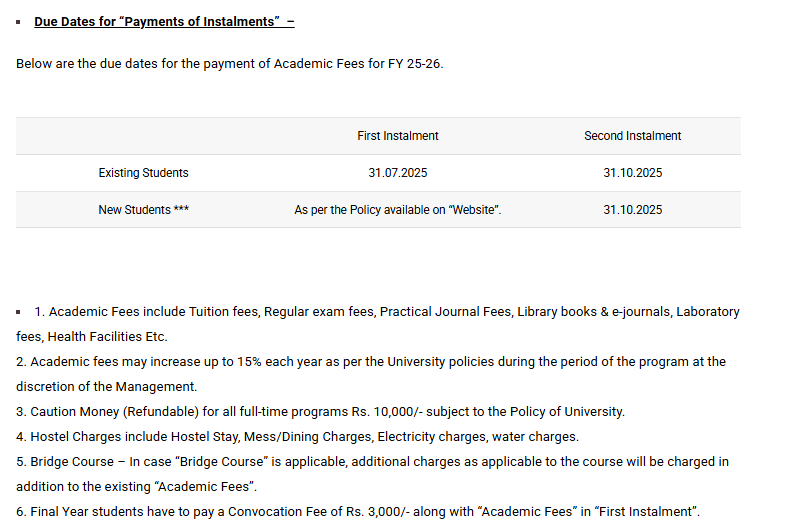790x530 pixels.
Task: Click note 4 about Hostel Charges
Action: [x=297, y=436]
